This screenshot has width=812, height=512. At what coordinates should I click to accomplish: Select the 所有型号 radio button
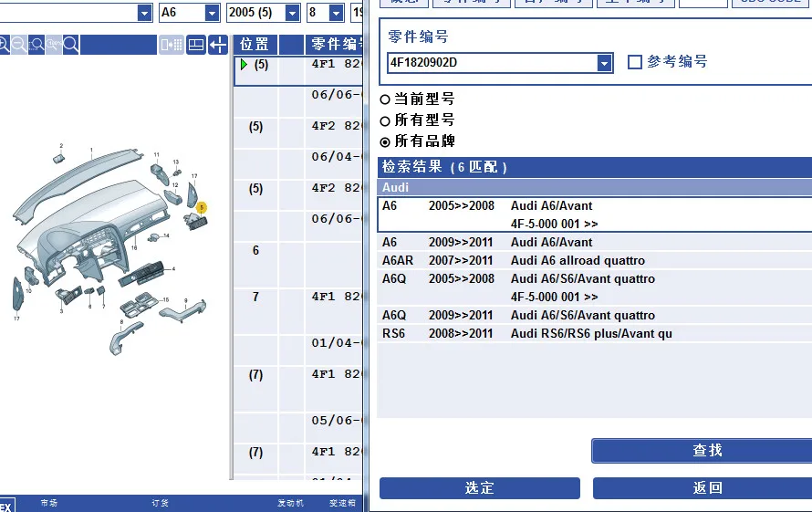385,120
